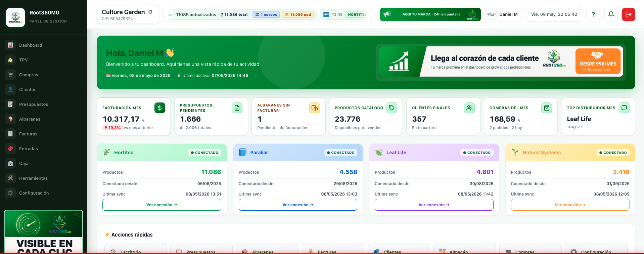The image size is (644, 254).
Task: Click the 357 clientes finales value
Action: 419,119
